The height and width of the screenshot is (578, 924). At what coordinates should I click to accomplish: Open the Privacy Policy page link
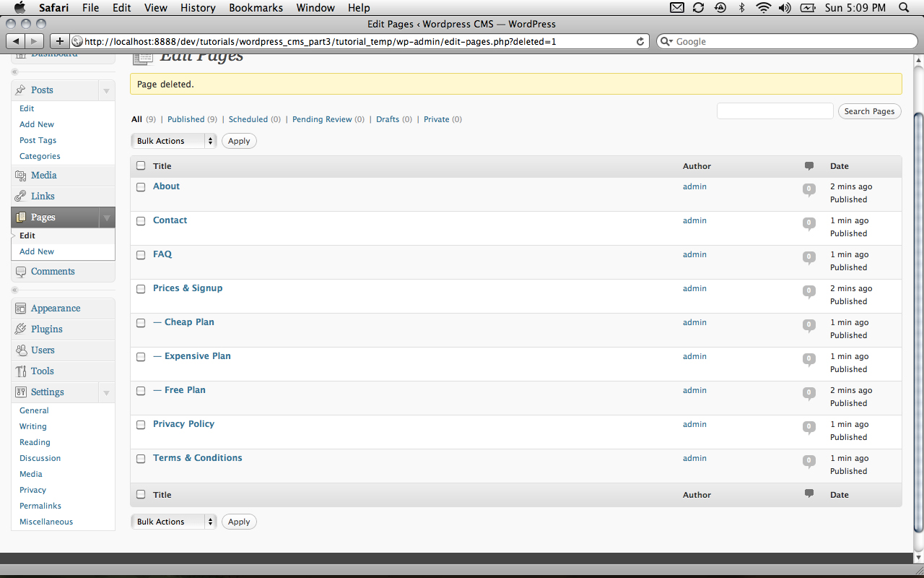point(183,424)
